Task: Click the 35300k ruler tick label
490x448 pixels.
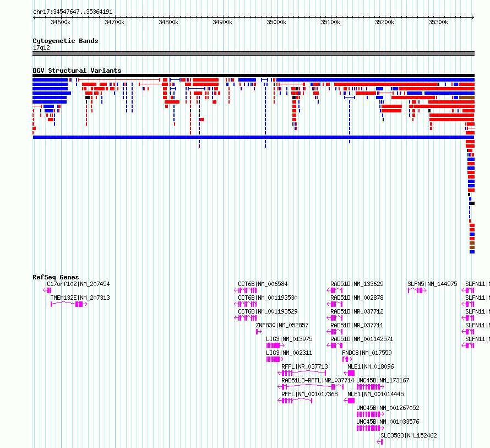Action: point(438,22)
